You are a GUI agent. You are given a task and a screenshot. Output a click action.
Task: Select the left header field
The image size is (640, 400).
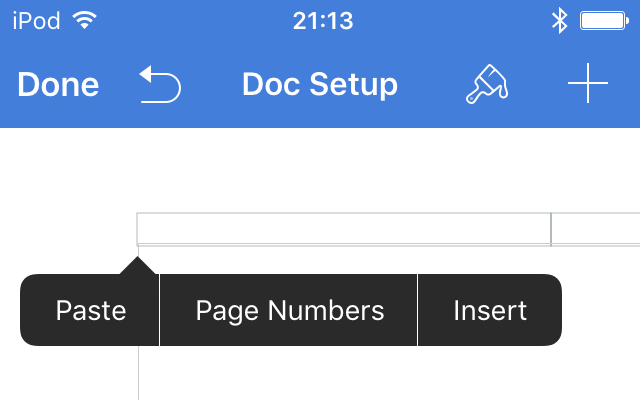pyautogui.click(x=344, y=229)
